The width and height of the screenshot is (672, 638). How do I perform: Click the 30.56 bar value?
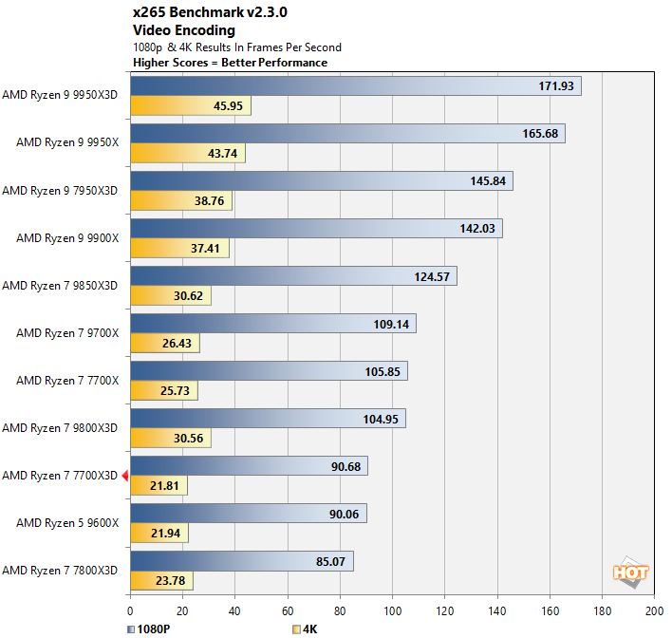188,439
